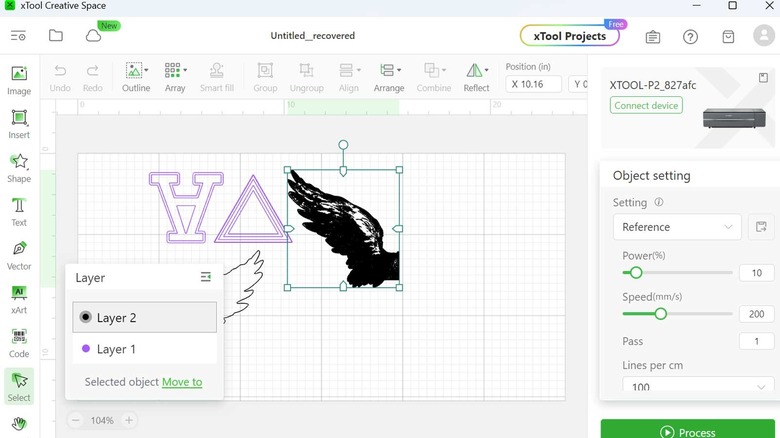Viewport: 780px width, 438px height.
Task: Collapse the device panel corner icon
Action: (763, 78)
